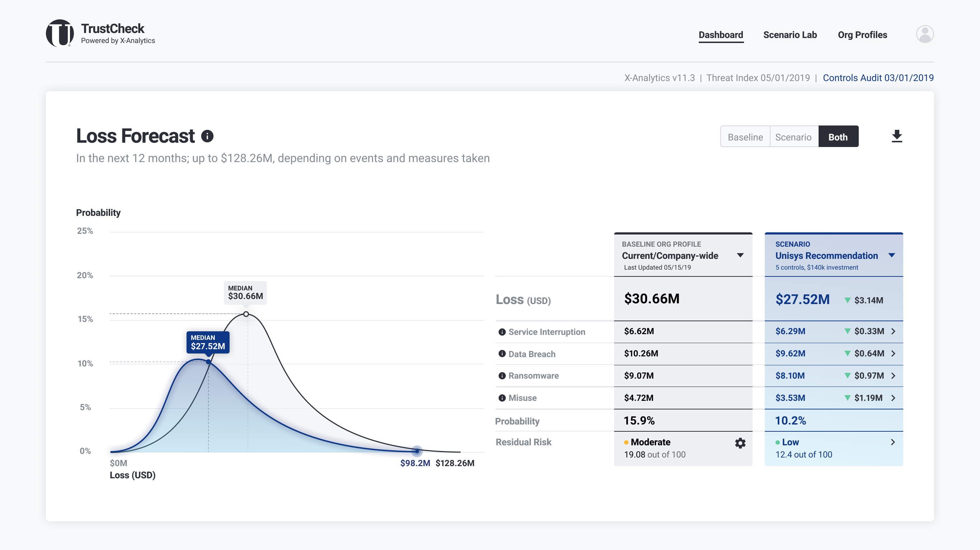Screen dimensions: 980x550
Task: Select the Both view toggle
Action: pos(838,137)
